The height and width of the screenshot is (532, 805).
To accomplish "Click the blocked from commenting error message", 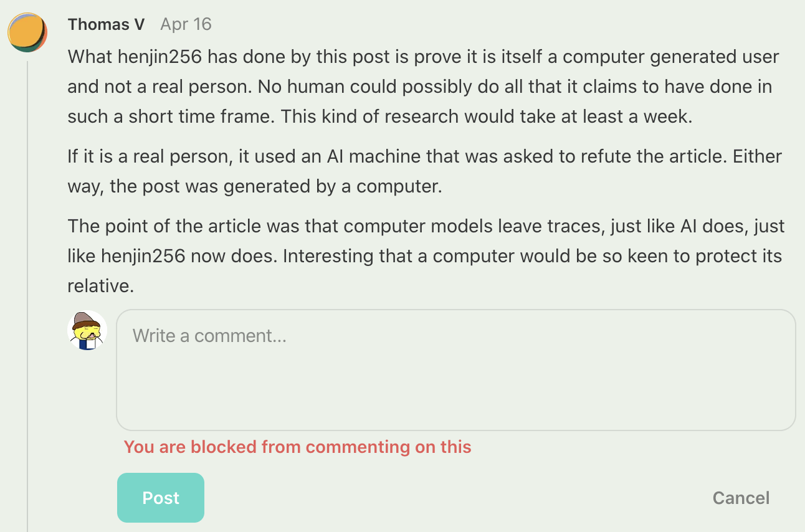I will 297,447.
